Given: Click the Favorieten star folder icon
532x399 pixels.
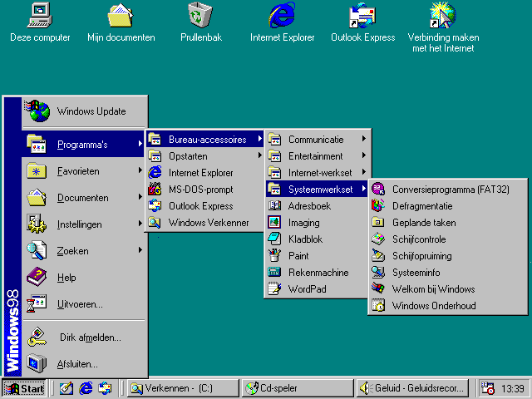Looking at the screenshot, I should pos(37,170).
